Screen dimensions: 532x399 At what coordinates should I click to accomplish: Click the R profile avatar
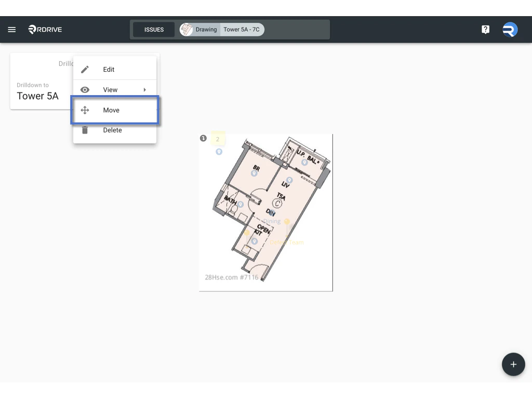point(510,30)
